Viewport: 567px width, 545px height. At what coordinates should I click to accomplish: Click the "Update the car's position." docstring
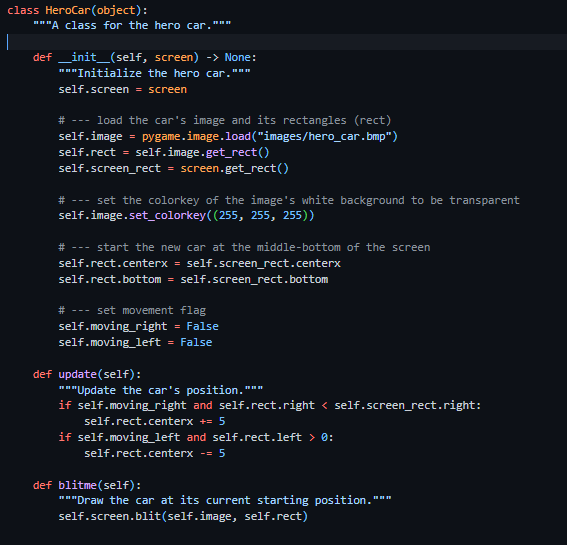[x=161, y=390]
